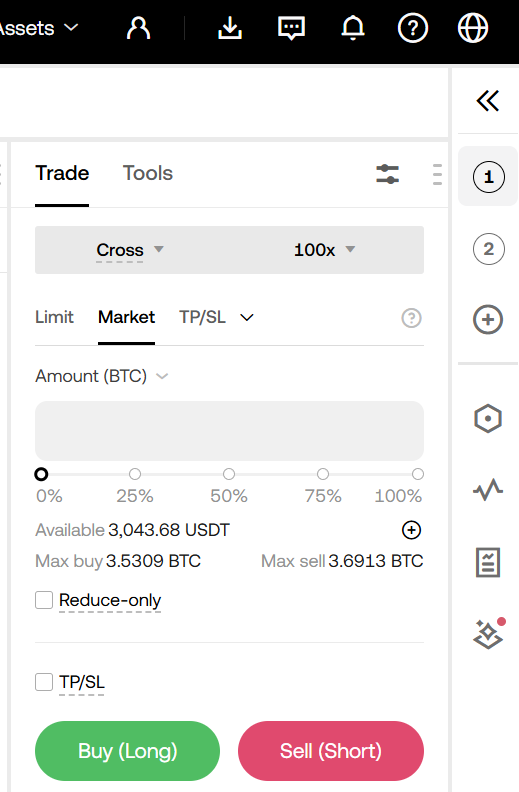Open trade panel settings sliders icon
519x792 pixels.
[x=388, y=174]
